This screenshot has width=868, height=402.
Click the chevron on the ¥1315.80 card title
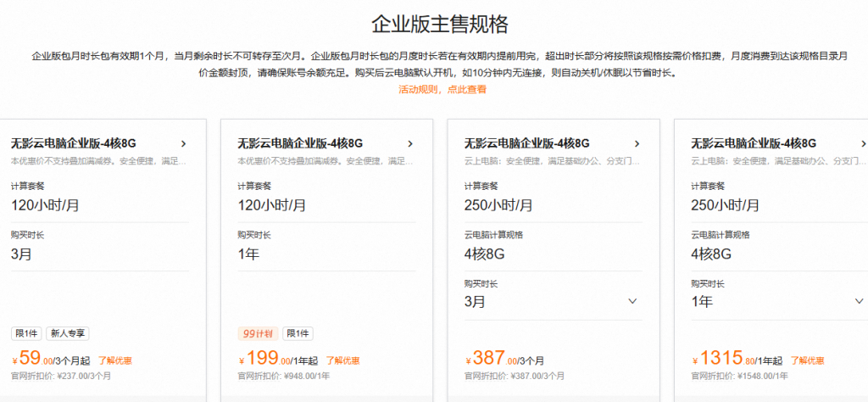pyautogui.click(x=864, y=144)
